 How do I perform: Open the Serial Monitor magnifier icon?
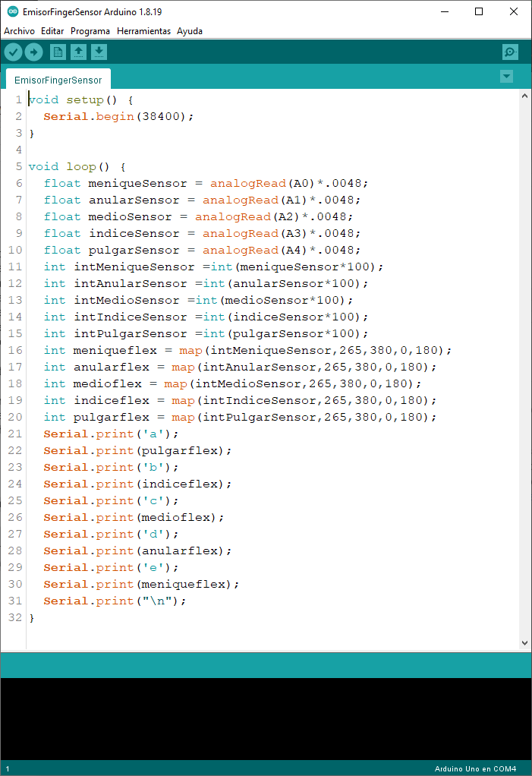pos(510,52)
